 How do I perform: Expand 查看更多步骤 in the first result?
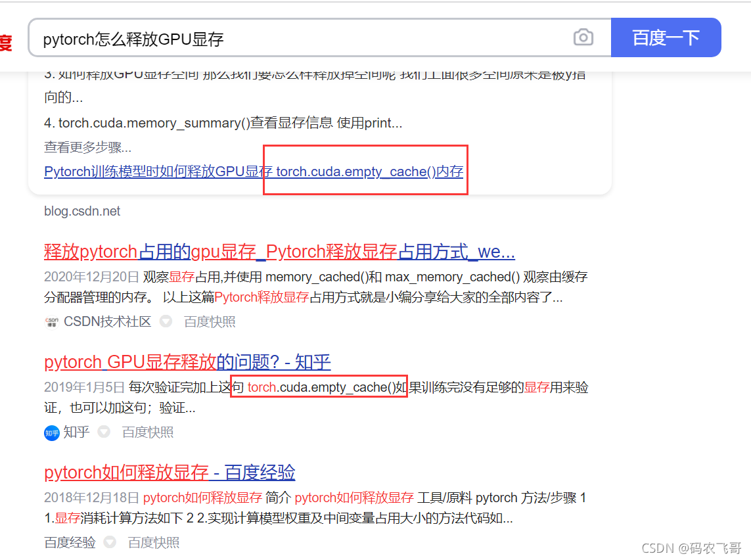coord(87,147)
